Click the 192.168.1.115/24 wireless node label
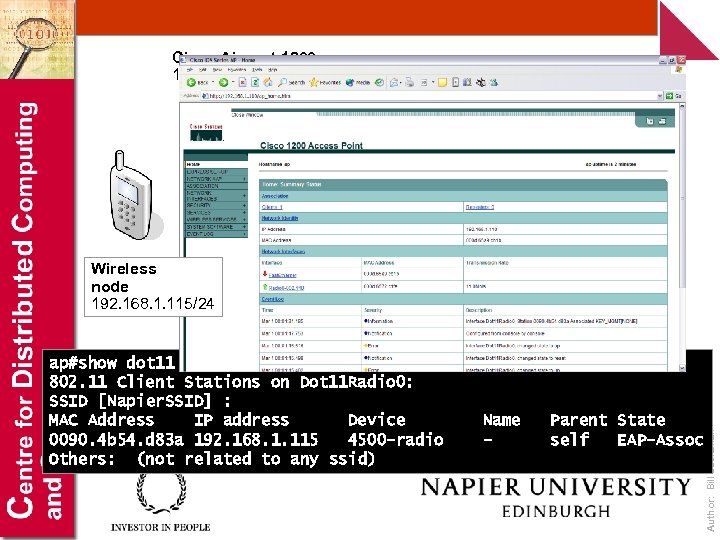Viewport: 720px width, 540px height. 153,304
